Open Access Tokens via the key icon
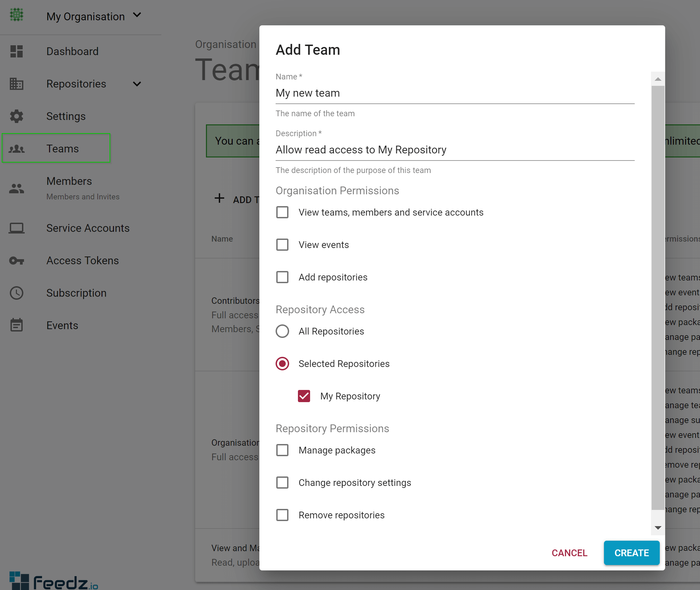 17,261
